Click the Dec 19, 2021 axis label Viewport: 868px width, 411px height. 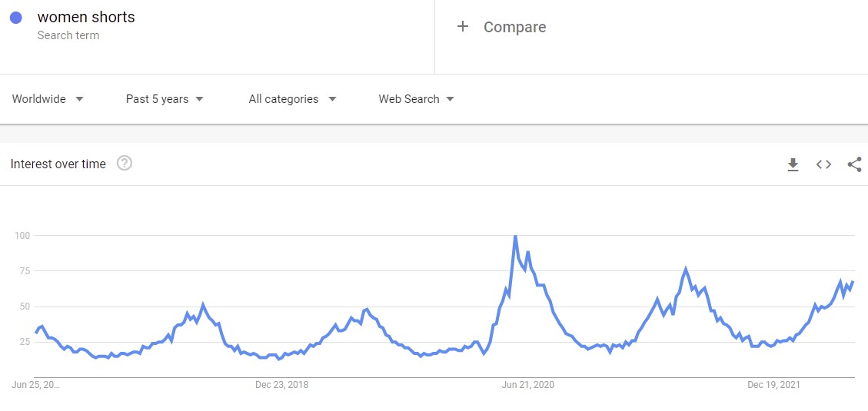click(x=774, y=385)
